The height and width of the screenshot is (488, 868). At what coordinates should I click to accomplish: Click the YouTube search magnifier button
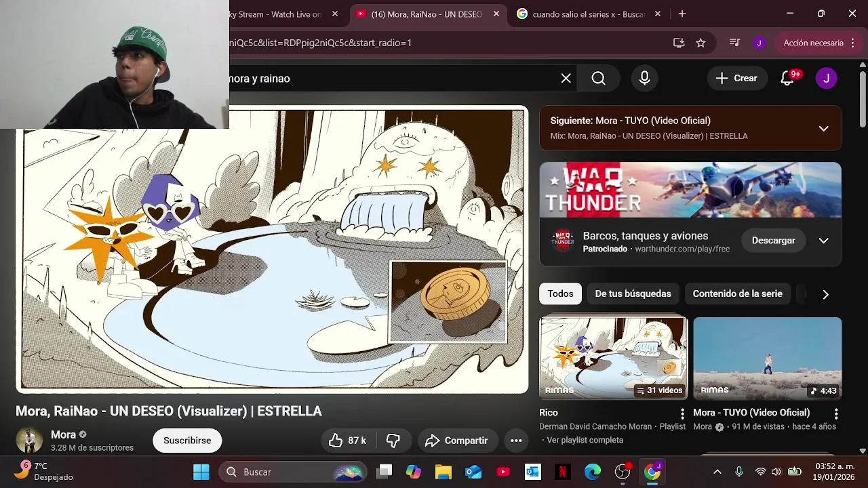point(598,79)
